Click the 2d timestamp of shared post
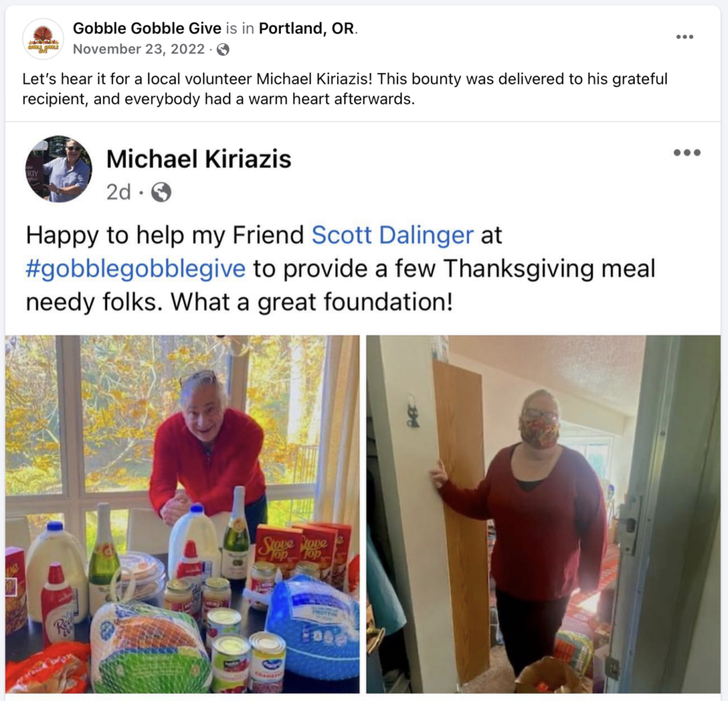 (119, 192)
